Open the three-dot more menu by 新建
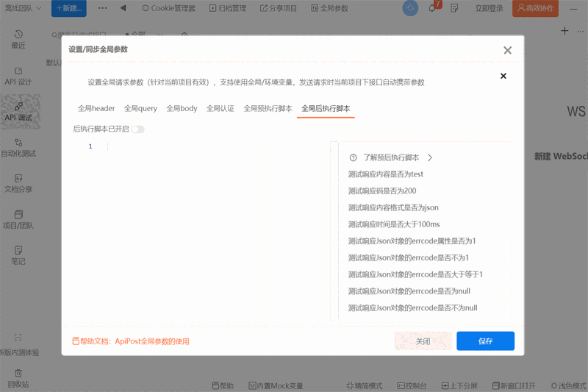The height and width of the screenshot is (392, 588). click(102, 8)
